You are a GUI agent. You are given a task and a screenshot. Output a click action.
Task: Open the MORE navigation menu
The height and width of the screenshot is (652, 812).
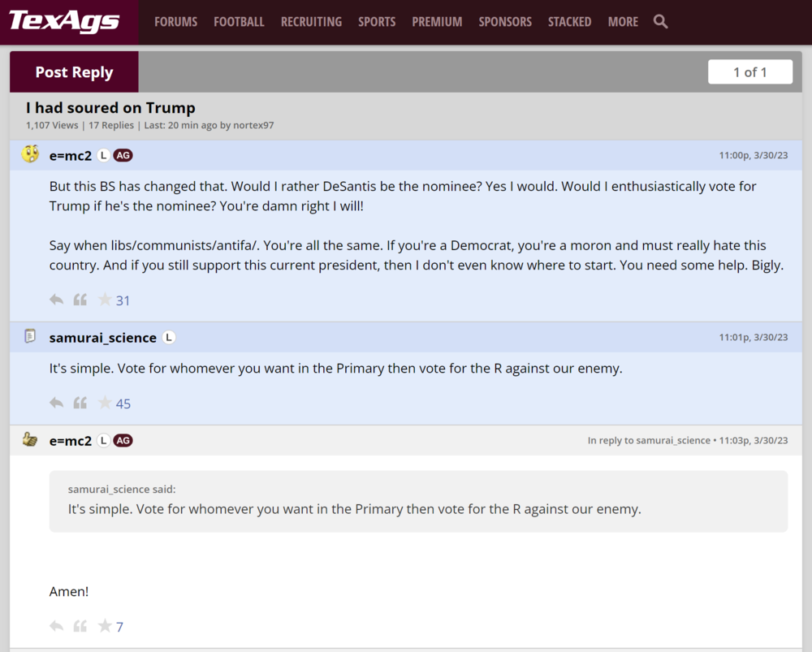tap(623, 22)
